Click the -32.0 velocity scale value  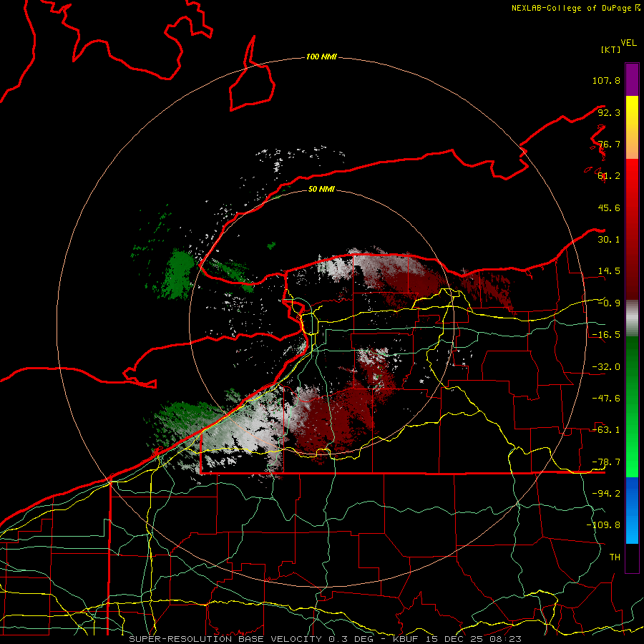click(x=606, y=367)
